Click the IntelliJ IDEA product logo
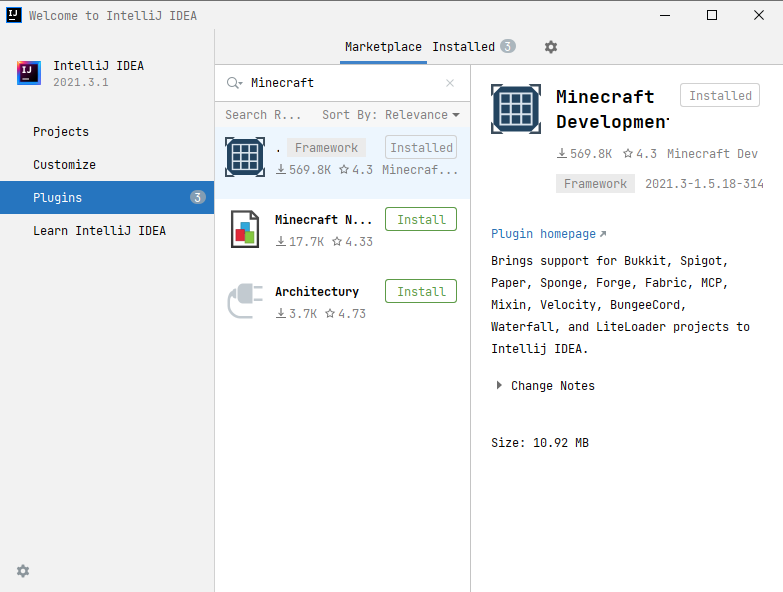Screen dimensions: 783x592 (x=28, y=73)
